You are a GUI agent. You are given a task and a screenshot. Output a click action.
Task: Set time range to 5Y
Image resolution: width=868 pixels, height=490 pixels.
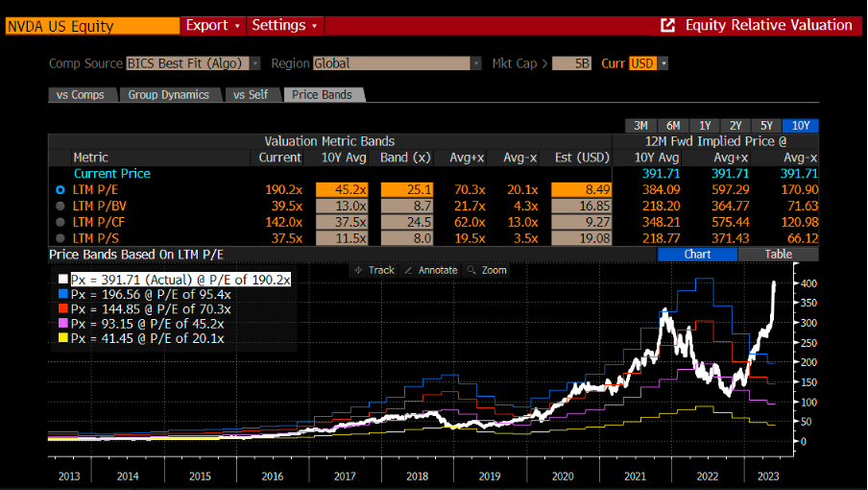coord(766,126)
